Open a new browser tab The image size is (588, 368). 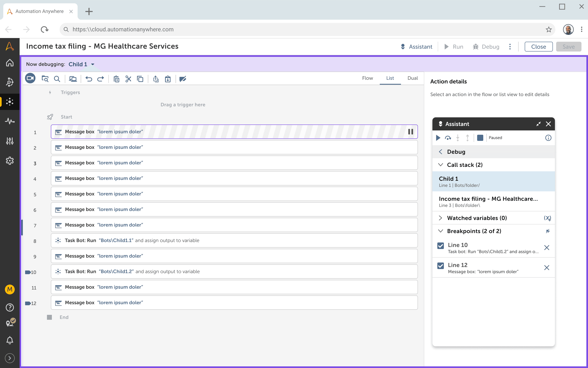[89, 11]
